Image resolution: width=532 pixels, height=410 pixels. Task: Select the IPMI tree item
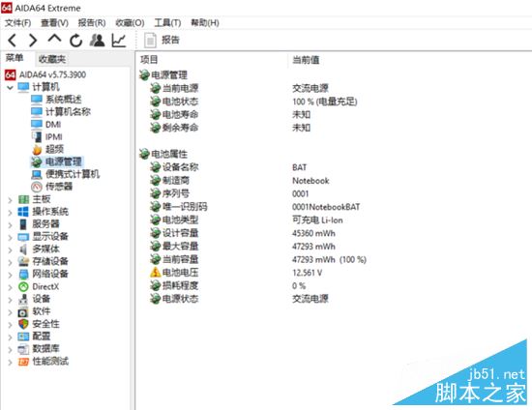(x=54, y=136)
